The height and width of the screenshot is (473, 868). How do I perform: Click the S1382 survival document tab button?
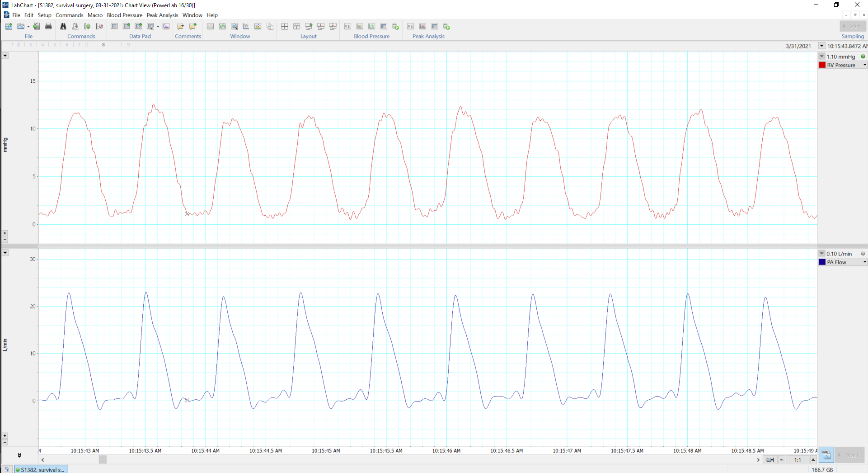[x=41, y=469]
